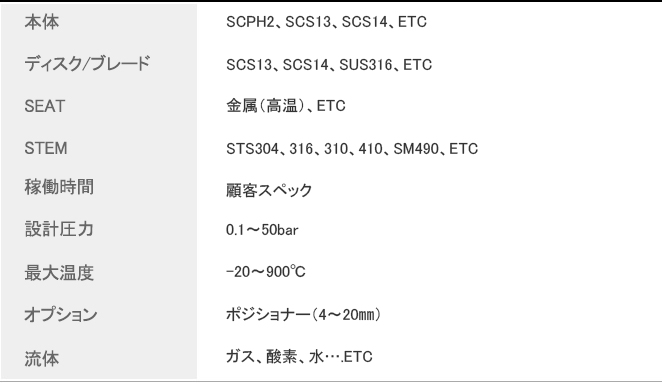Click the 最大温度 label
The image size is (662, 383).
coord(59,273)
